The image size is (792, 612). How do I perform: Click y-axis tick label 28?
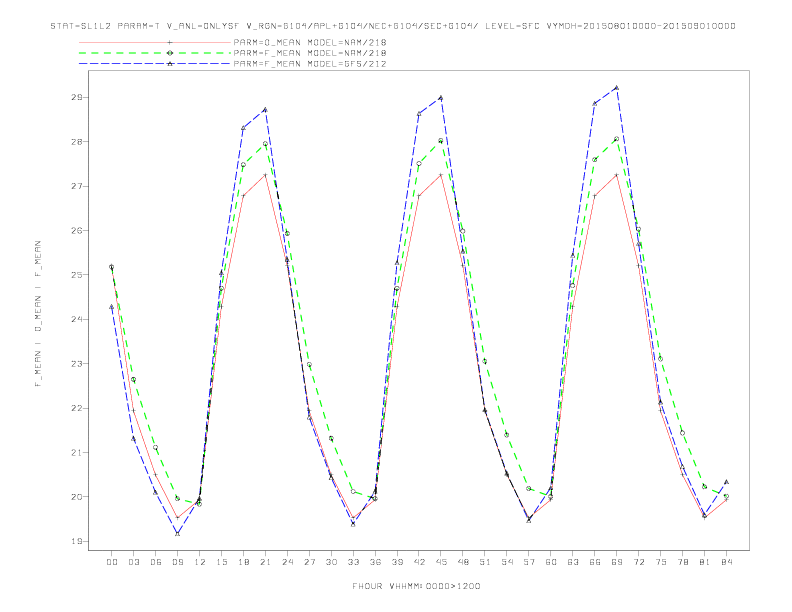(x=76, y=142)
